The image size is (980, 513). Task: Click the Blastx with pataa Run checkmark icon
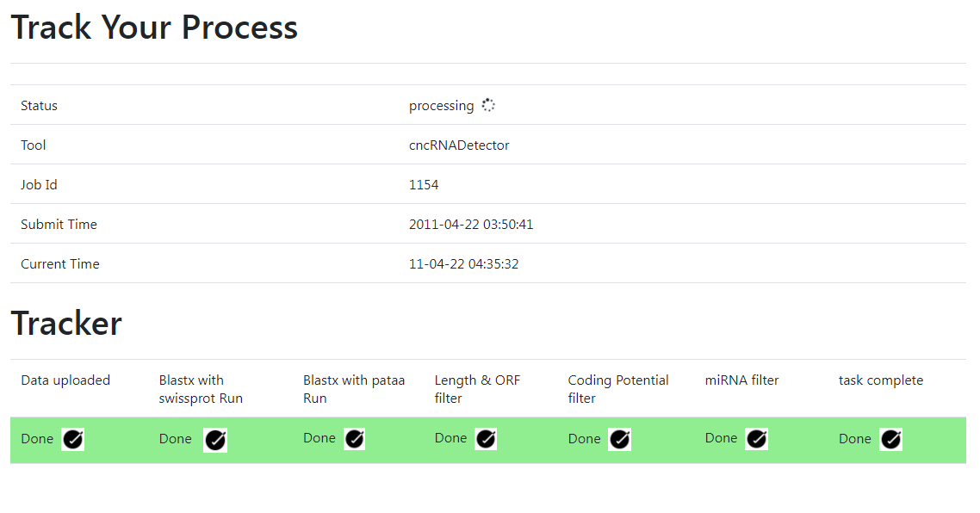[355, 439]
